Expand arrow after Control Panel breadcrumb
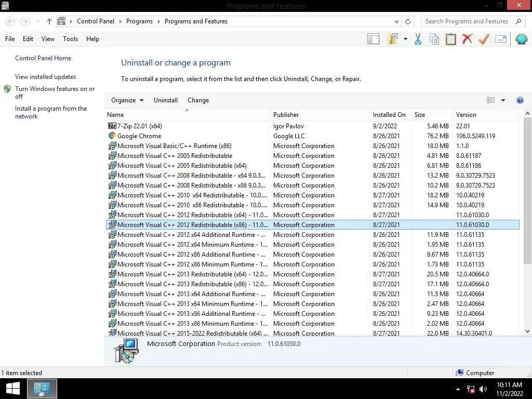The image size is (532, 399). (x=120, y=21)
